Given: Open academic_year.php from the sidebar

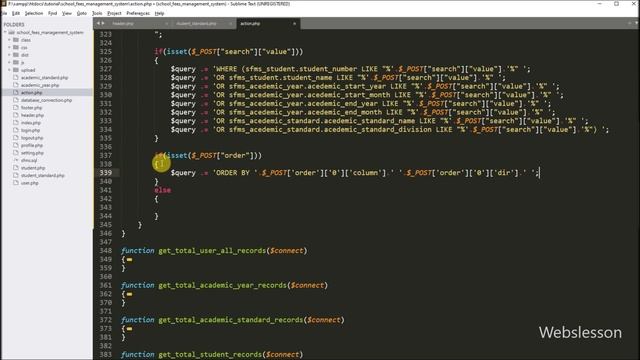Looking at the screenshot, I should tap(40, 85).
